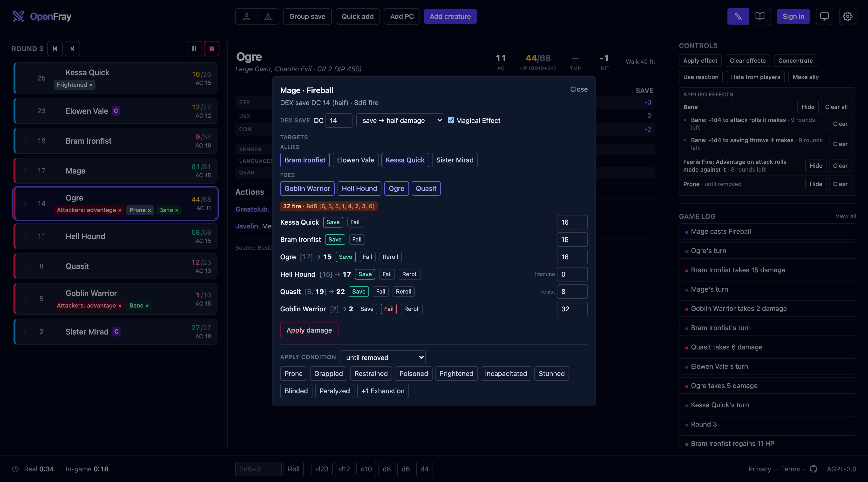868x482 pixels.
Task: Deselect Hell Hound foe target chip
Action: point(359,188)
